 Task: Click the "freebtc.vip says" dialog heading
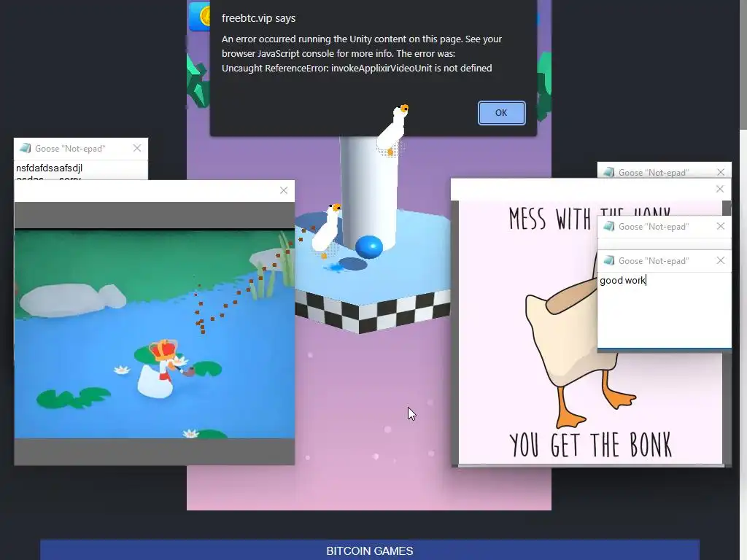point(259,18)
